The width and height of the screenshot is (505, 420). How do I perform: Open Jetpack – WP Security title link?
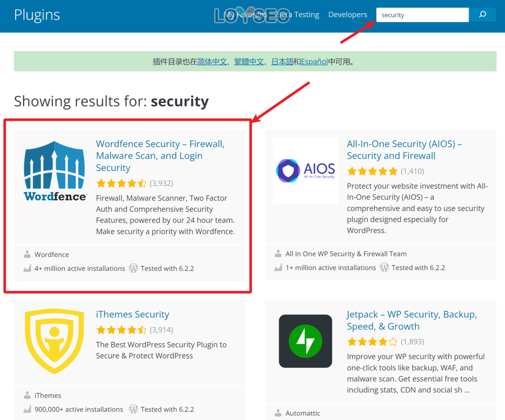(412, 320)
